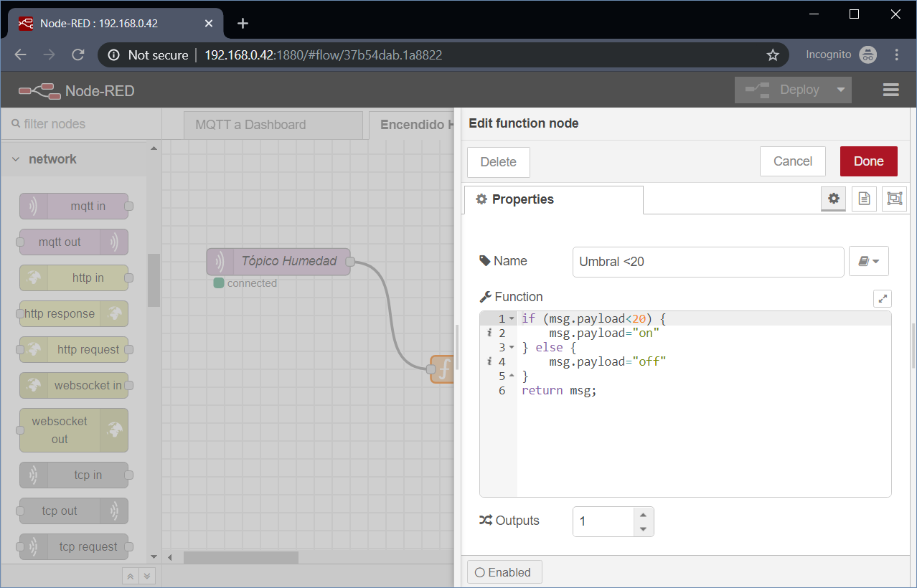The image size is (917, 588).
Task: Collapse all palette categories button
Action: point(130,576)
